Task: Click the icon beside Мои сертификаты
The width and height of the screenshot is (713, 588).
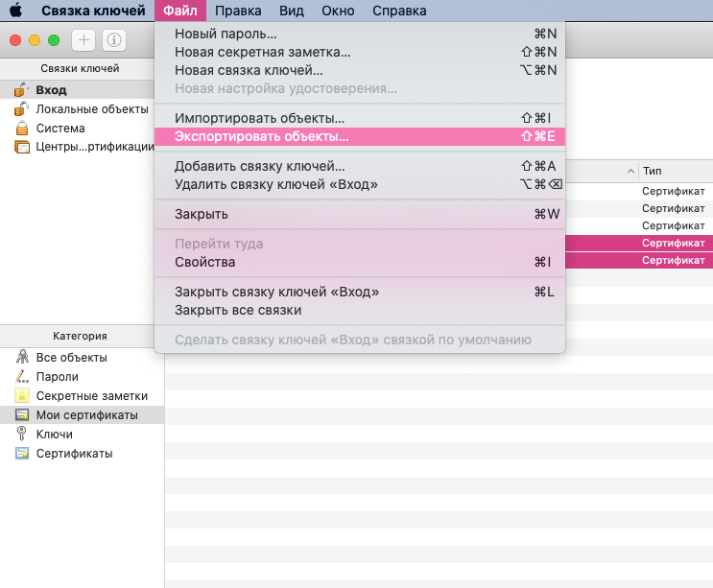Action: pos(22,414)
